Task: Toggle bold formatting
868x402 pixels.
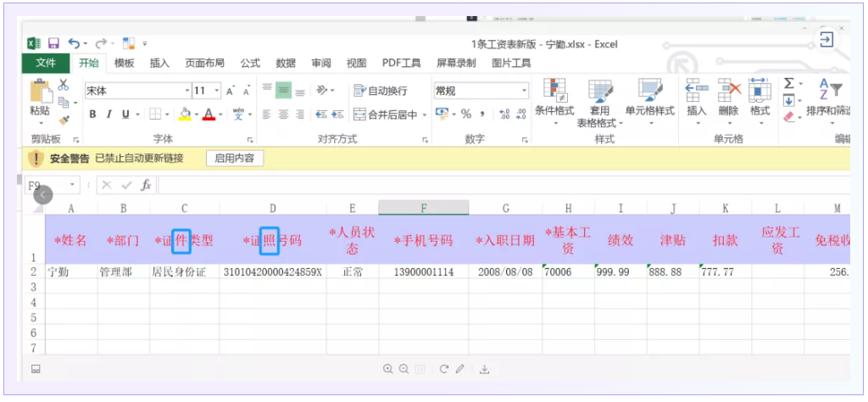Action: 93,114
